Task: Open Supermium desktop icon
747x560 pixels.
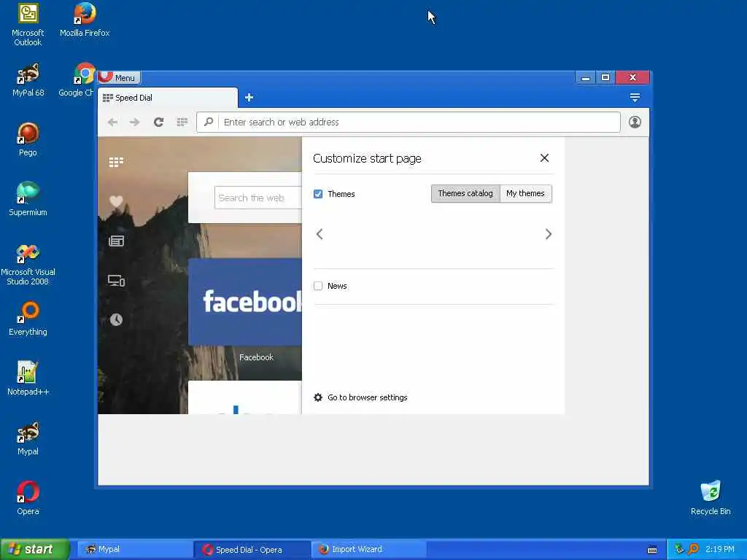Action: point(28,200)
